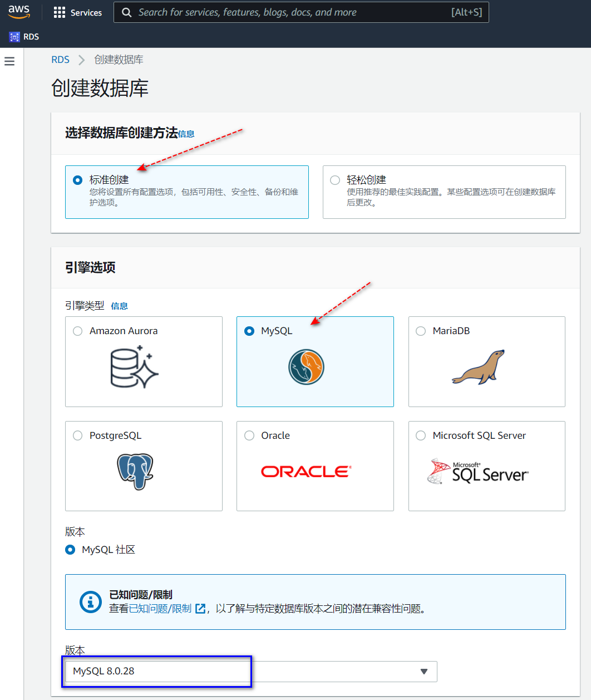Viewport: 591px width, 700px height.
Task: Click the RDS breadcrumb link
Action: point(61,60)
